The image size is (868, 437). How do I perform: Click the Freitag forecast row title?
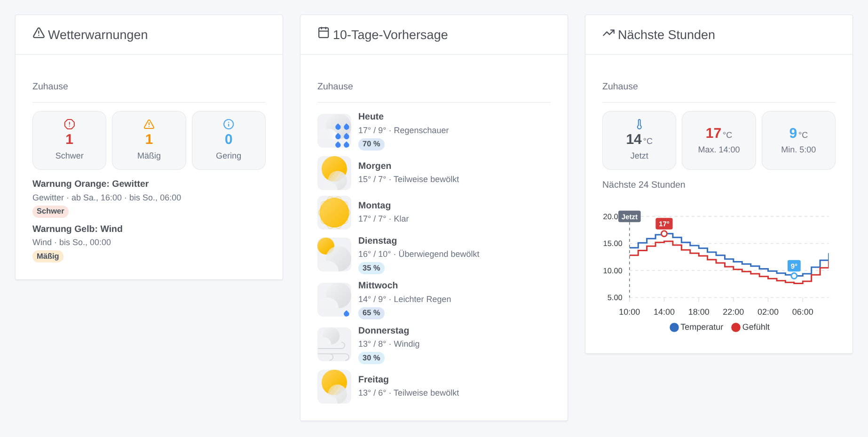(373, 380)
